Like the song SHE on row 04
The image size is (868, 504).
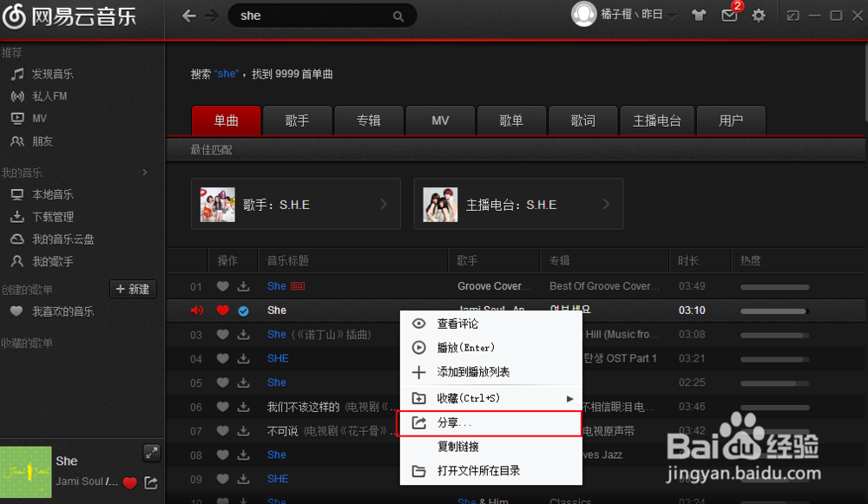pos(222,358)
